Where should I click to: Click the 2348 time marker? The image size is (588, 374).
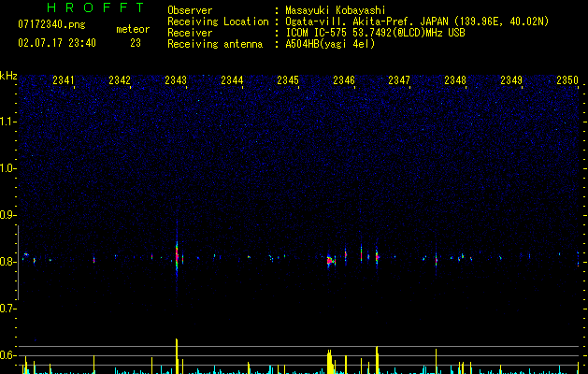click(455, 80)
